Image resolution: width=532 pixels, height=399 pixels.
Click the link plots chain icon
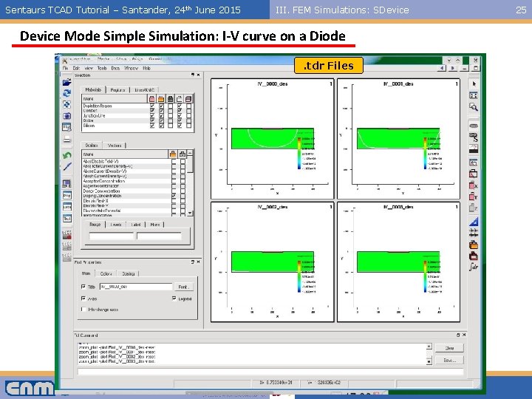[x=474, y=126]
